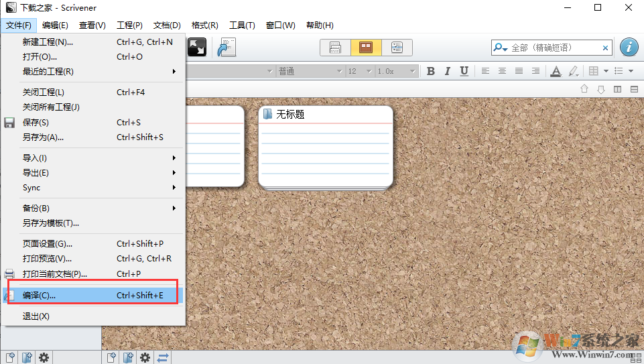The image size is (644, 364).
Task: Open the 帮助(H) menu
Action: pos(320,25)
